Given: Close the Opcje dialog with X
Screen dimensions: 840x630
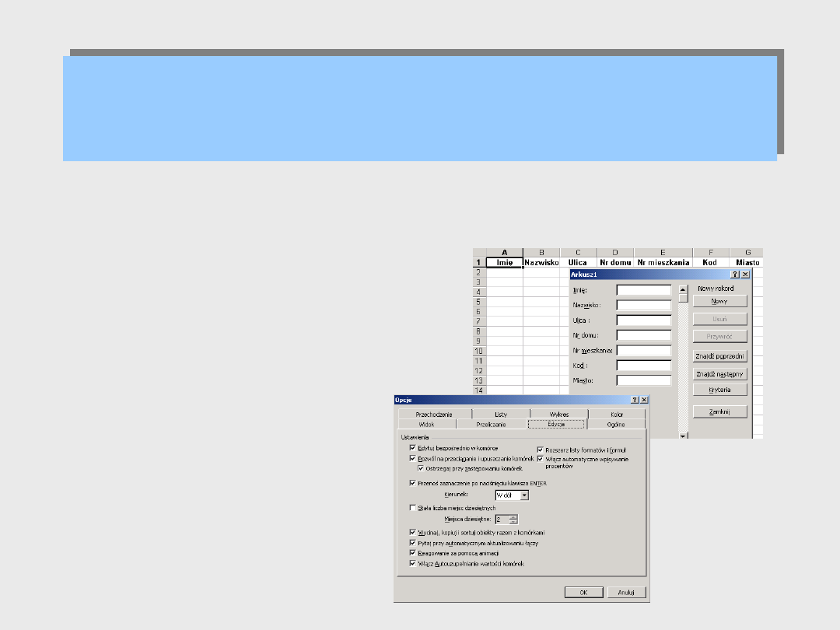Looking at the screenshot, I should click(x=644, y=399).
